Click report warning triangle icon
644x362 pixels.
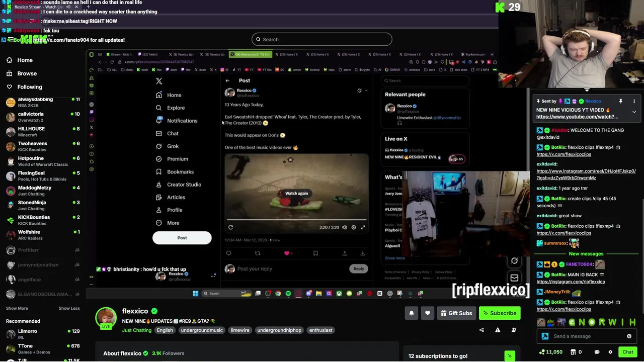(498, 330)
